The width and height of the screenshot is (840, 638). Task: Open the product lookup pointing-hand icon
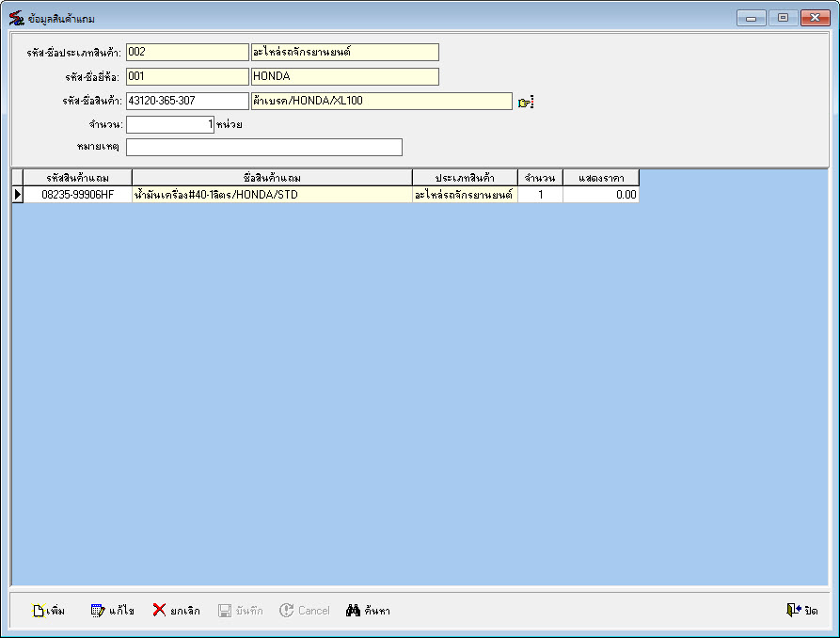pos(526,102)
